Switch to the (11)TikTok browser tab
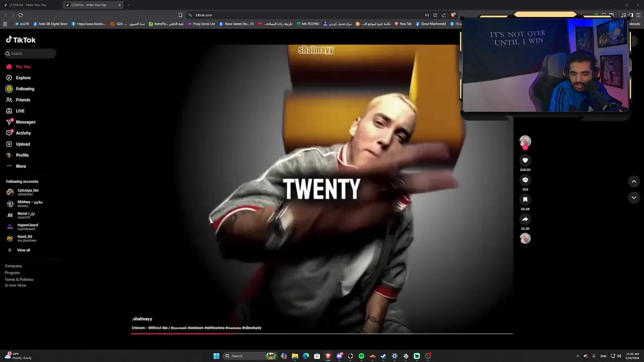Viewport: 644px width, 362px height. 30,5
